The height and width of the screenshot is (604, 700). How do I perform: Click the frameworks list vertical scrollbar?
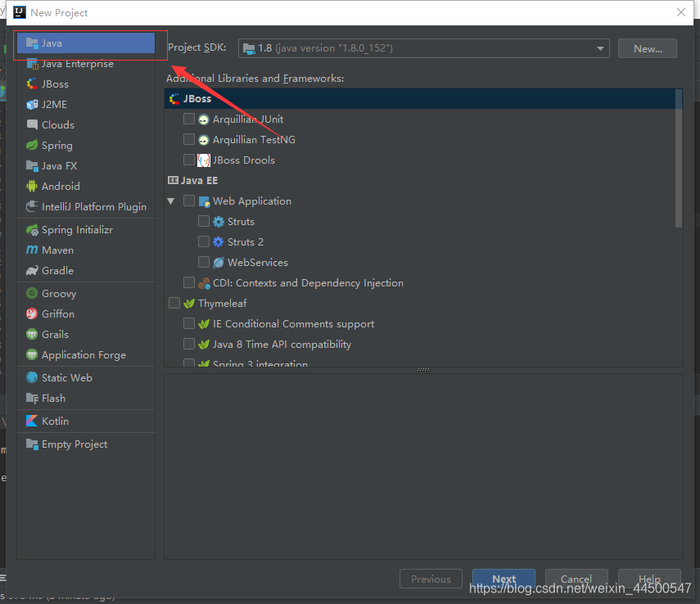pyautogui.click(x=679, y=159)
